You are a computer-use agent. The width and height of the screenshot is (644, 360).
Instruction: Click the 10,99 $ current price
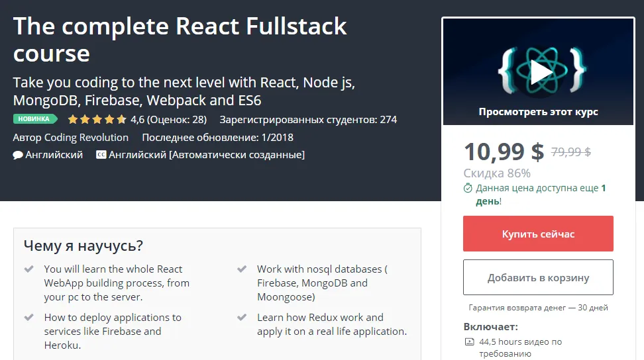[504, 152]
